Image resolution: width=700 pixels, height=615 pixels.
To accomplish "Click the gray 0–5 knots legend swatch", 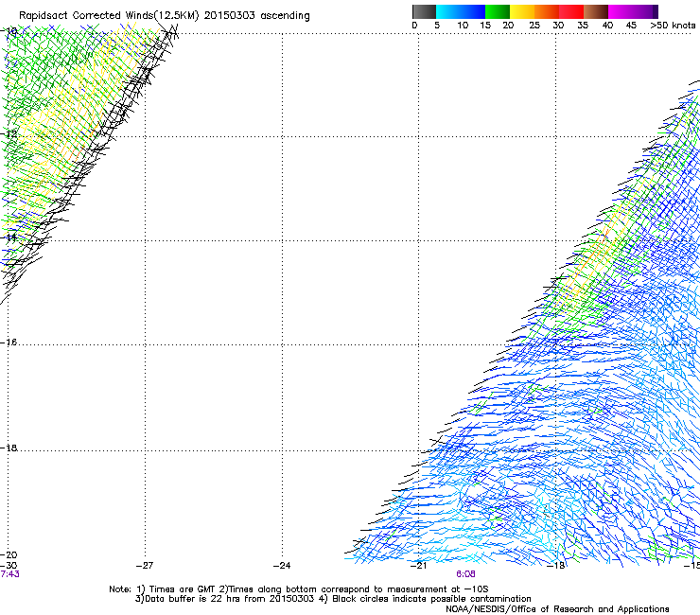I will pos(424,11).
